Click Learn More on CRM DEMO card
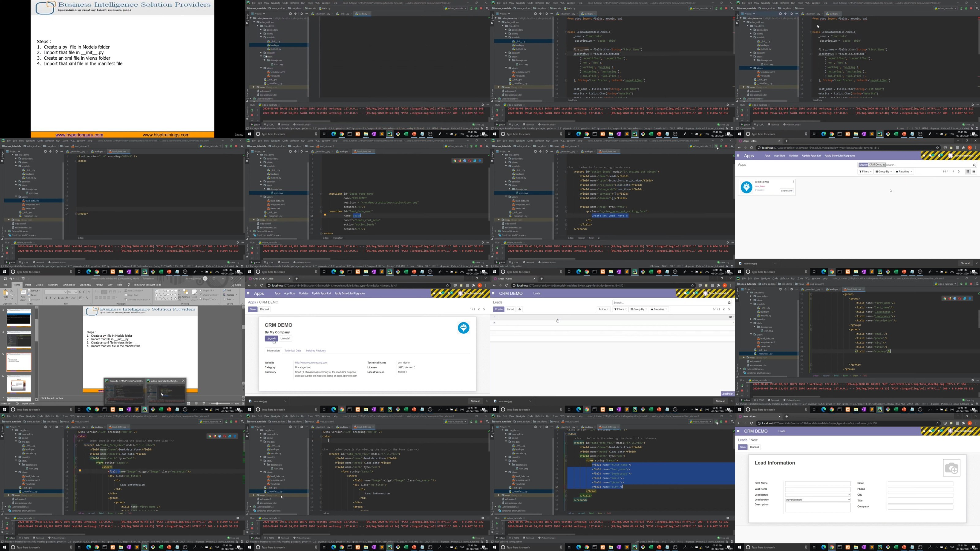Viewport: 980px width, 551px height. pyautogui.click(x=786, y=190)
